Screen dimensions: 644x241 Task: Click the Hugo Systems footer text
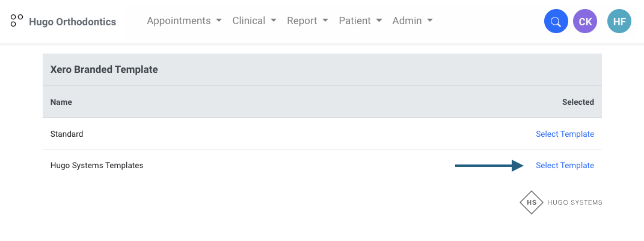pyautogui.click(x=574, y=202)
